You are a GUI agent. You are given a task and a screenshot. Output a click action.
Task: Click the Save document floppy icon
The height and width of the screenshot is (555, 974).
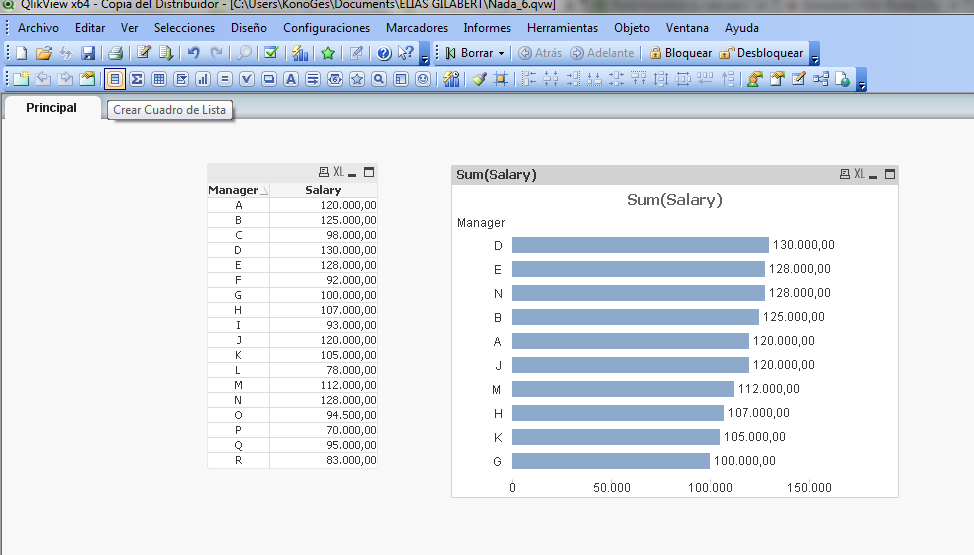[88, 53]
